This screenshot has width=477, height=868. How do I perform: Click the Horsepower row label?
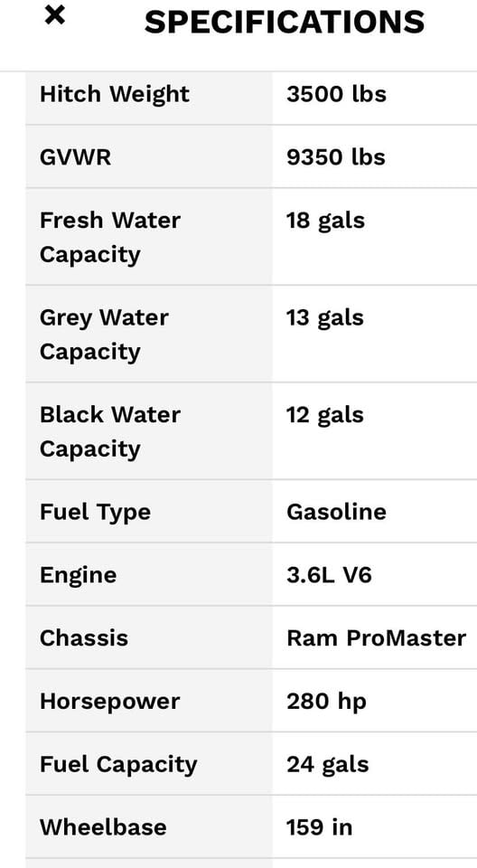coord(109,702)
